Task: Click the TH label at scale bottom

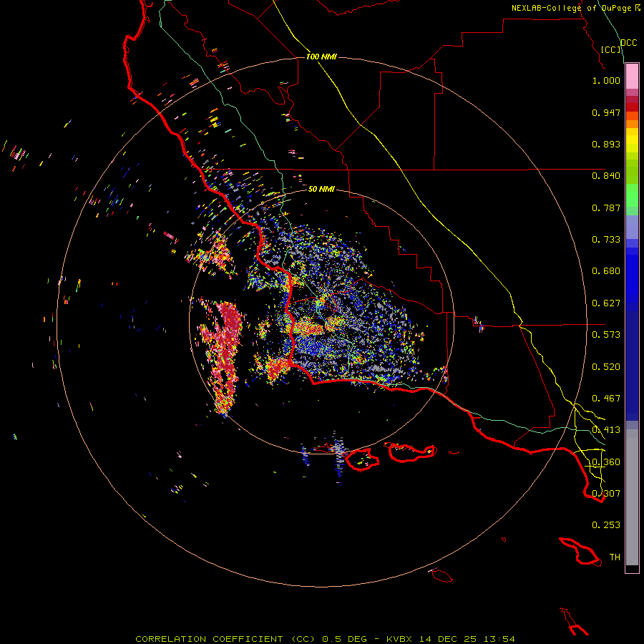Action: coord(615,557)
